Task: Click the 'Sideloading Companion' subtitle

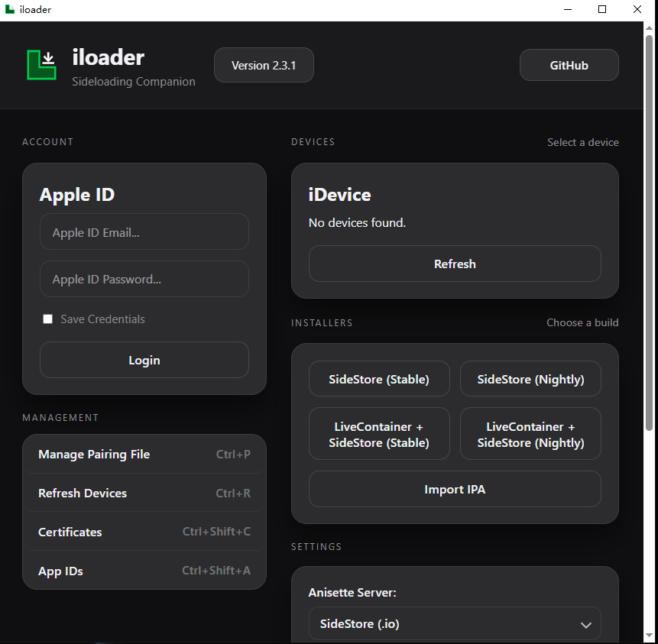Action: pos(134,82)
